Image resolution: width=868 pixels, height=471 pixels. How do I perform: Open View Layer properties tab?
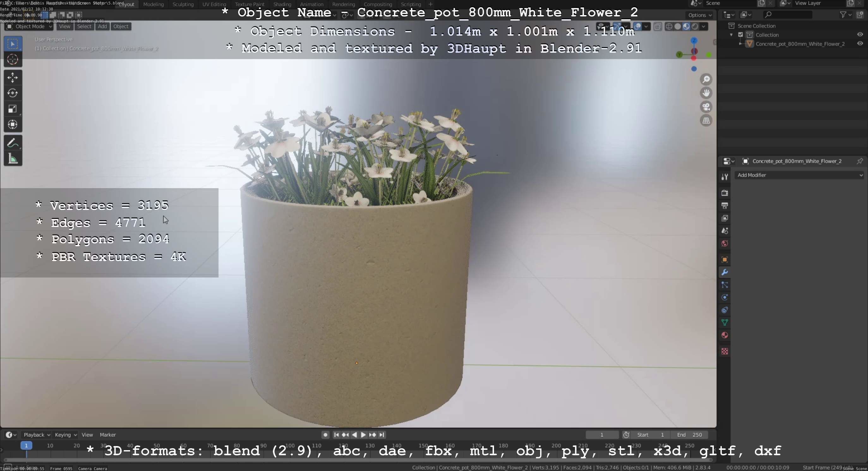(725, 218)
